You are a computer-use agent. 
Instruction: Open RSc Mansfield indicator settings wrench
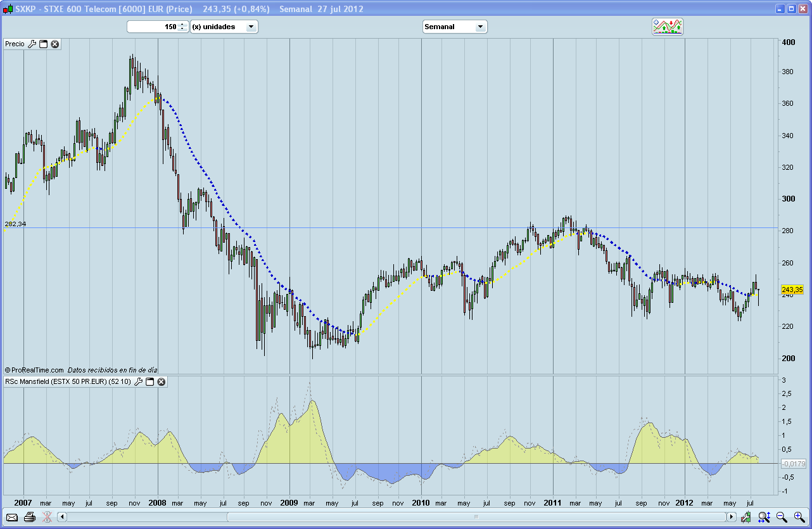139,382
